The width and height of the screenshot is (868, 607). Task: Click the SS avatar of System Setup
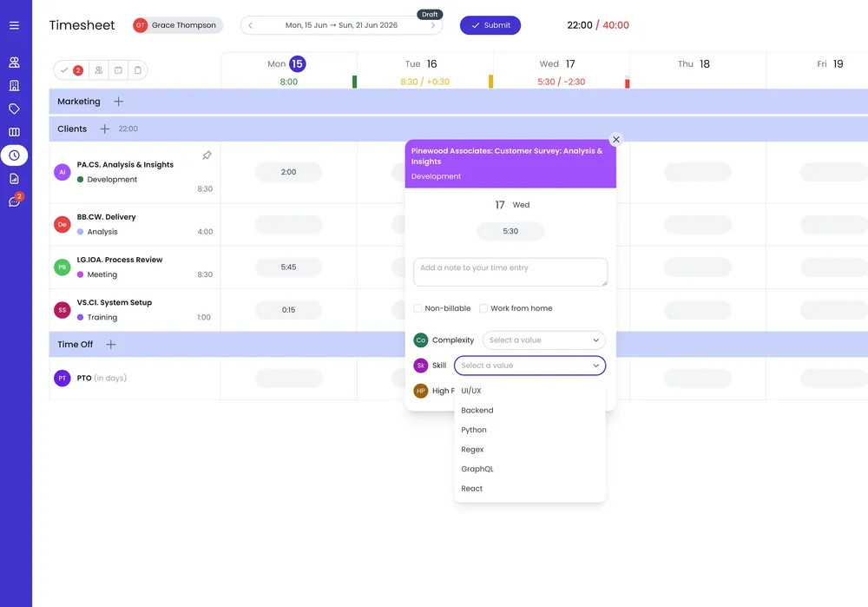point(62,310)
